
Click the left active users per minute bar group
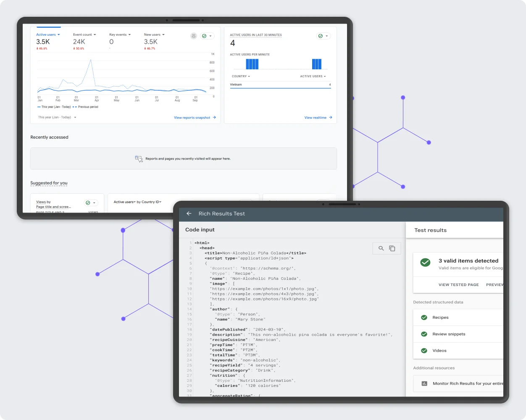pos(252,64)
